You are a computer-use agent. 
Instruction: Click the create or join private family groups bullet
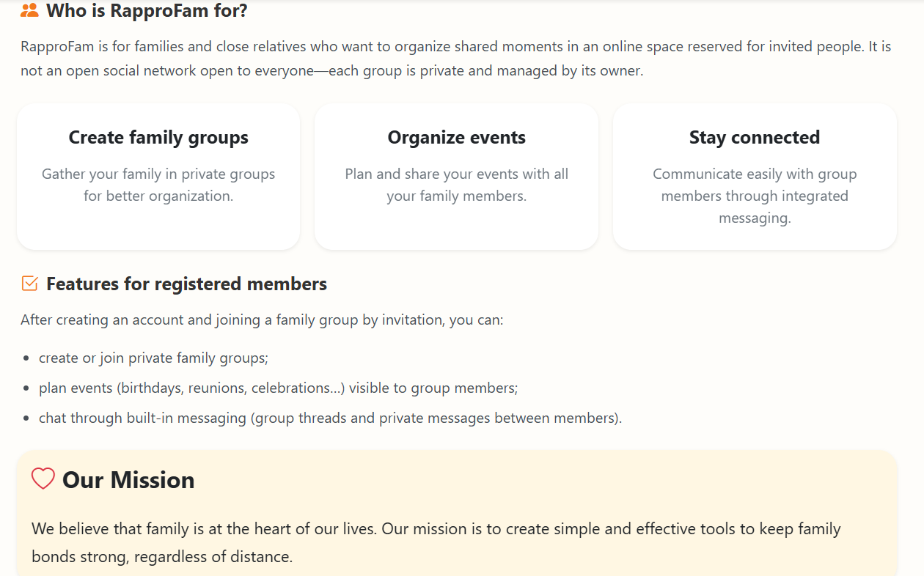[x=153, y=358]
